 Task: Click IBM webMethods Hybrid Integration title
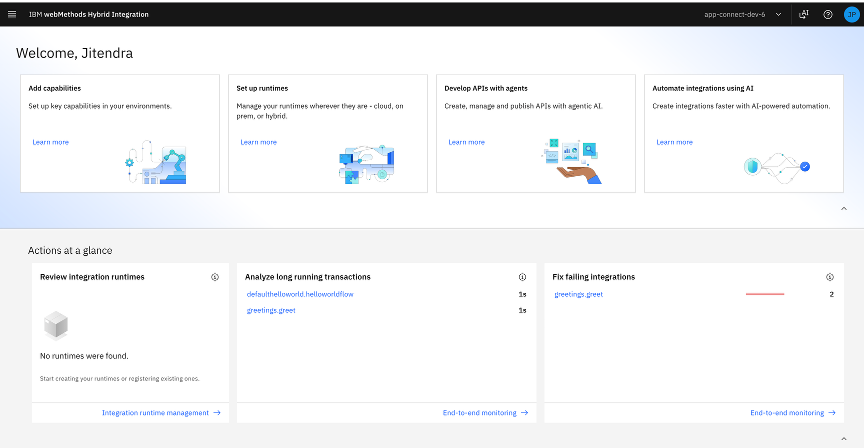tap(89, 14)
